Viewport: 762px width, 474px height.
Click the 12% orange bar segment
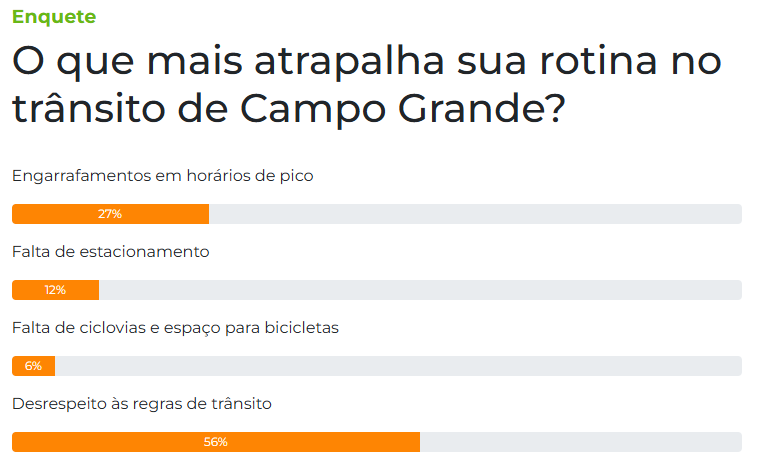55,290
